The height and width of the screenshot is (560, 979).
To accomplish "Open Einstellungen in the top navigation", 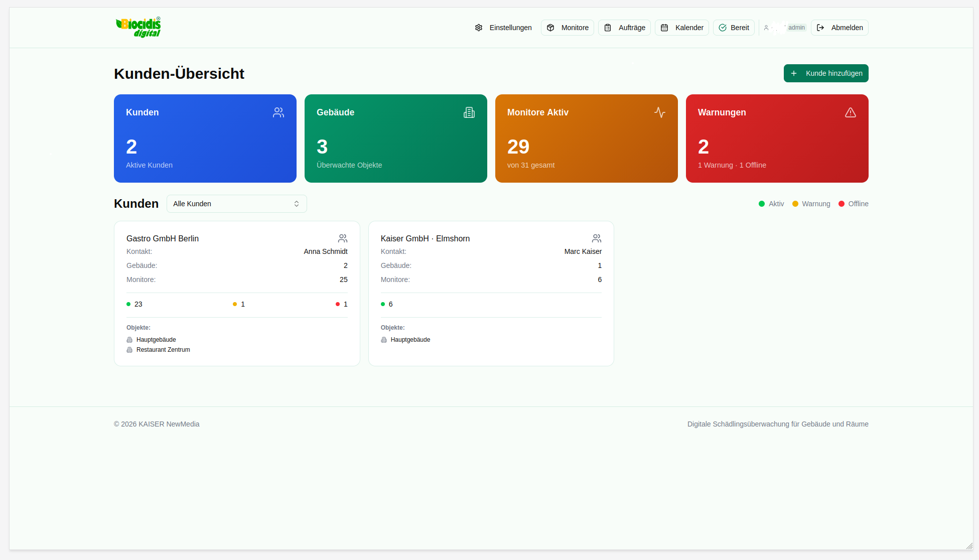I will click(x=503, y=28).
